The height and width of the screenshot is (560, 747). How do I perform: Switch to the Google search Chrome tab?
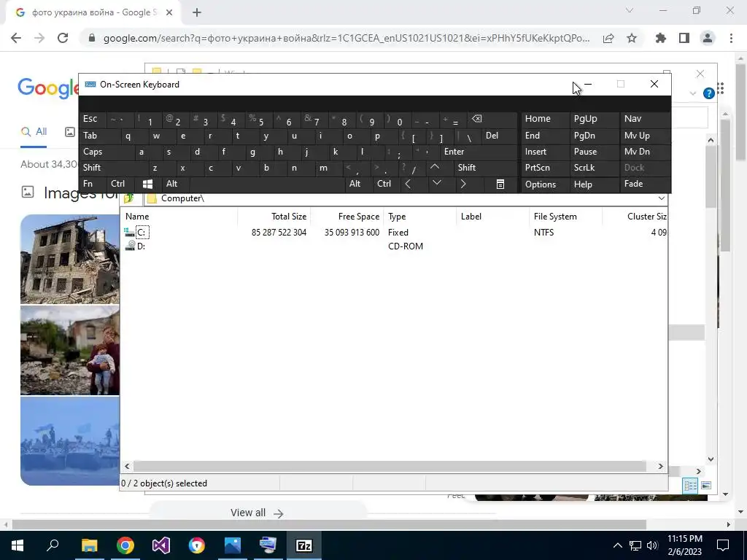click(94, 13)
